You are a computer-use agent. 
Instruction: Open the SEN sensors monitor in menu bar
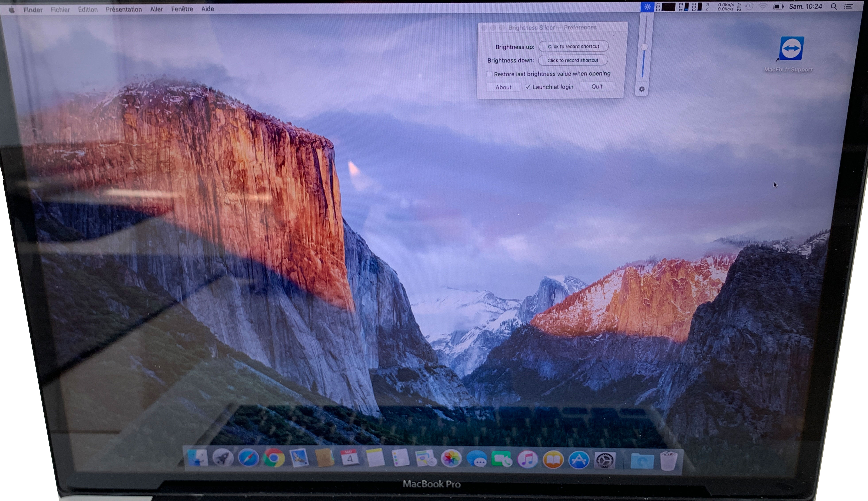click(739, 7)
